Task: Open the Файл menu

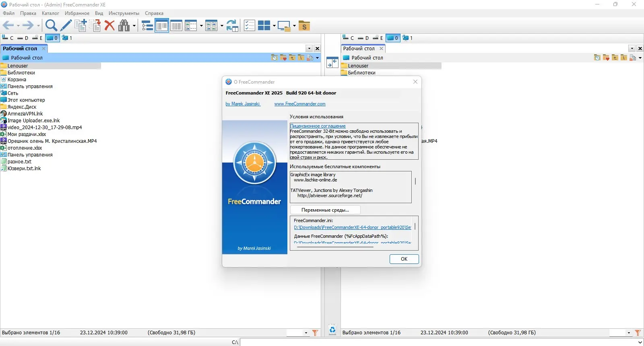Action: click(x=8, y=13)
